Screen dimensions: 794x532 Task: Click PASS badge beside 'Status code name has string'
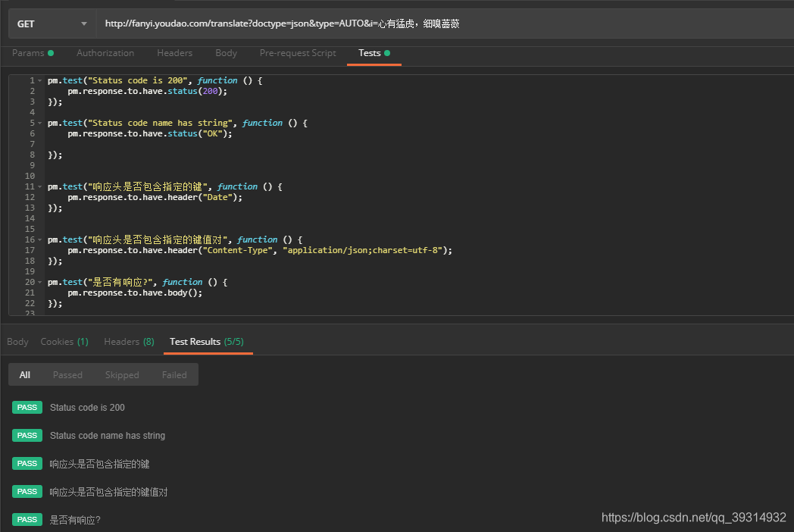click(x=27, y=435)
